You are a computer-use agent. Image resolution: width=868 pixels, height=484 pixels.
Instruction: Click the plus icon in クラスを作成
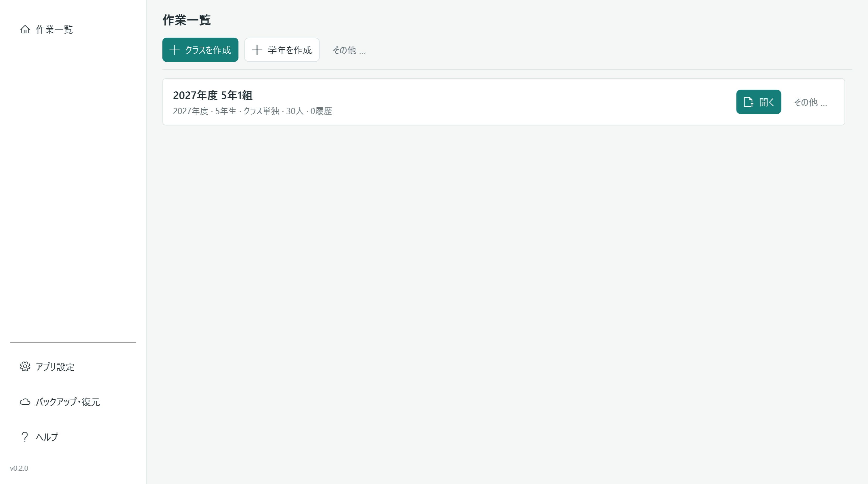coord(174,50)
